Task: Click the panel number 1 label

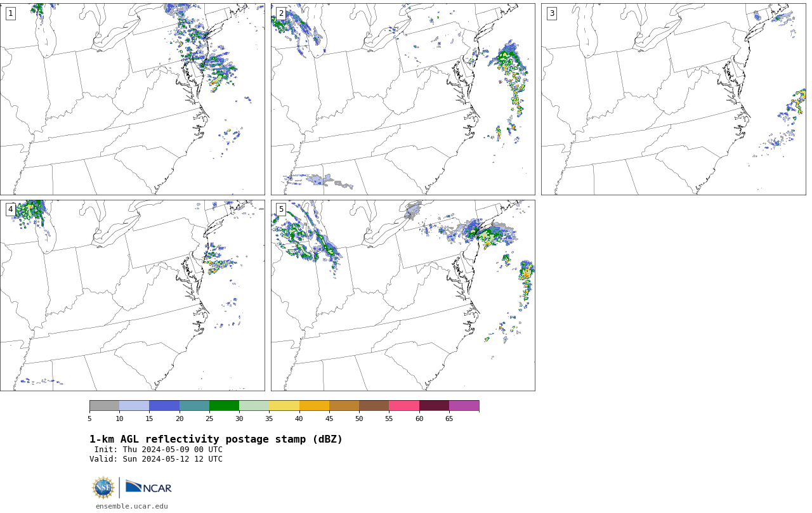Action: 11,13
